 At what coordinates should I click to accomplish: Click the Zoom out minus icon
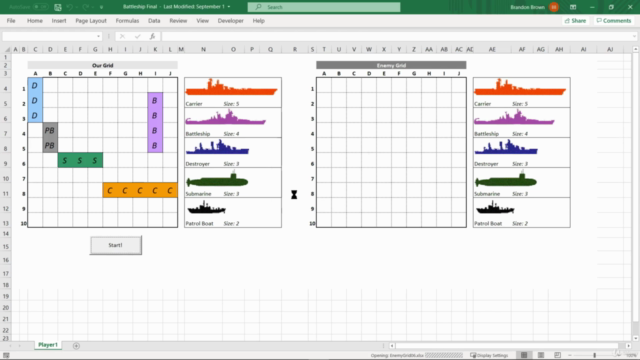pos(570,355)
